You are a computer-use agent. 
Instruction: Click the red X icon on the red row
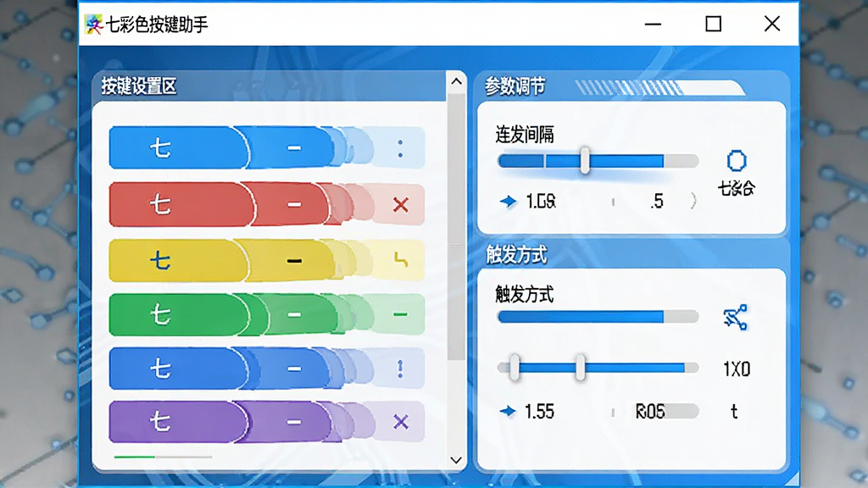pyautogui.click(x=401, y=205)
